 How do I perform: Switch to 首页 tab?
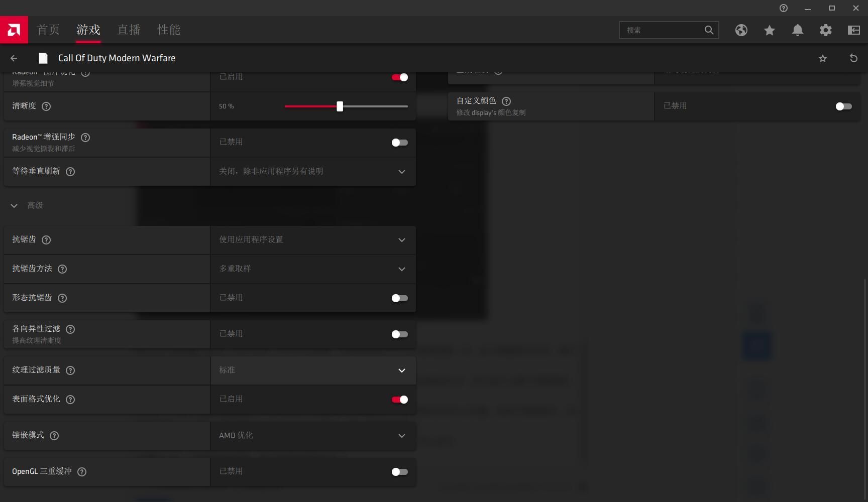click(x=48, y=30)
